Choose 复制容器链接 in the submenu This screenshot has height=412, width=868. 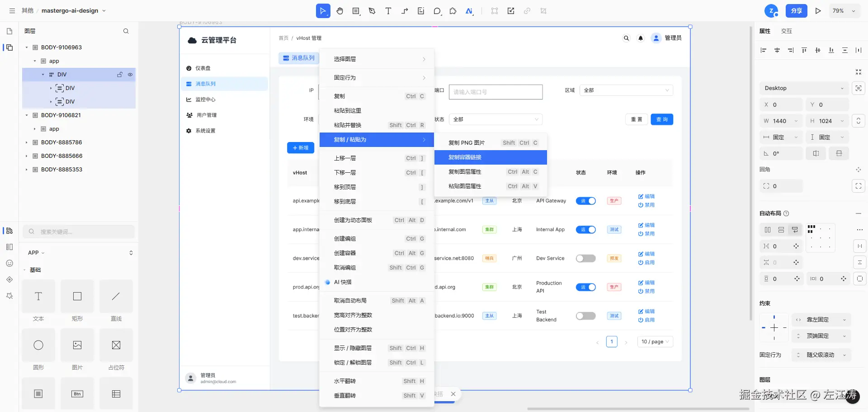tap(491, 157)
